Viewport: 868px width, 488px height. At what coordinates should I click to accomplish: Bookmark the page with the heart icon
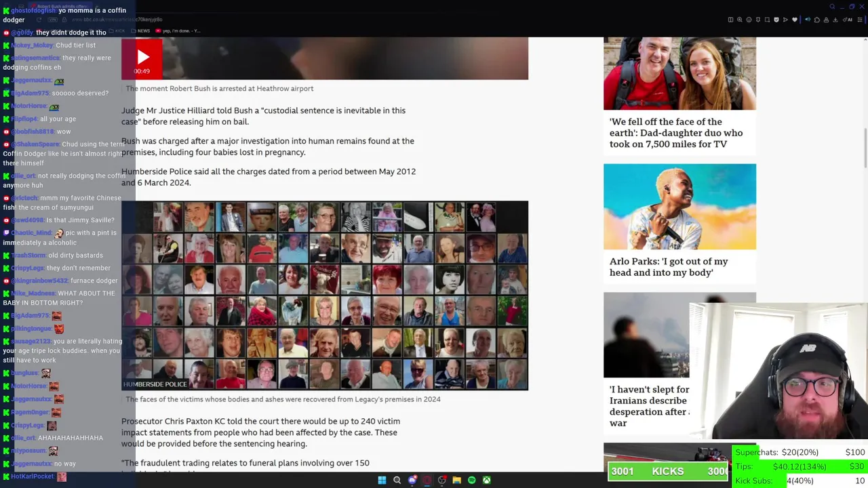795,20
